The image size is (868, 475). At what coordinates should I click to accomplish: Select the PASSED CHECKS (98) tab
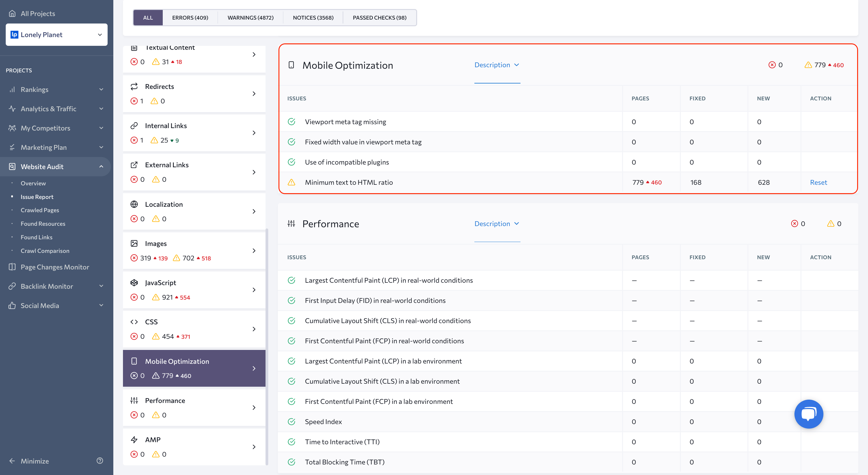pyautogui.click(x=379, y=17)
